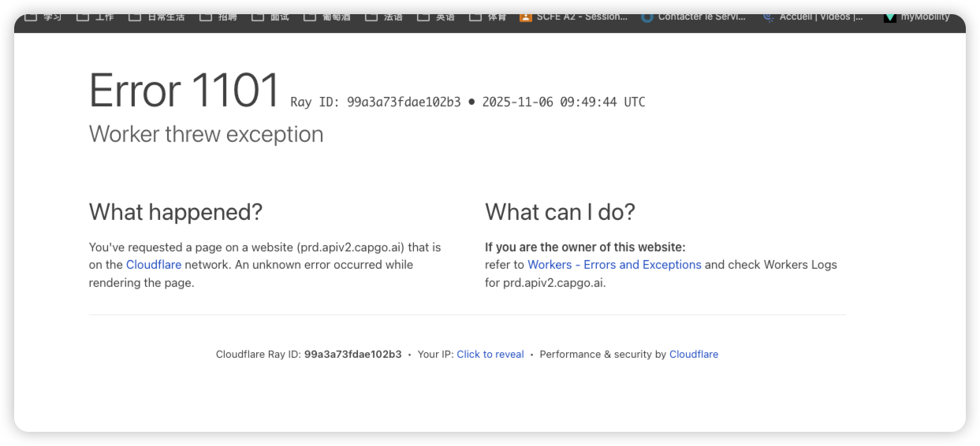Click the 体育 folder icon
Image resolution: width=980 pixels, height=446 pixels.
tap(475, 17)
